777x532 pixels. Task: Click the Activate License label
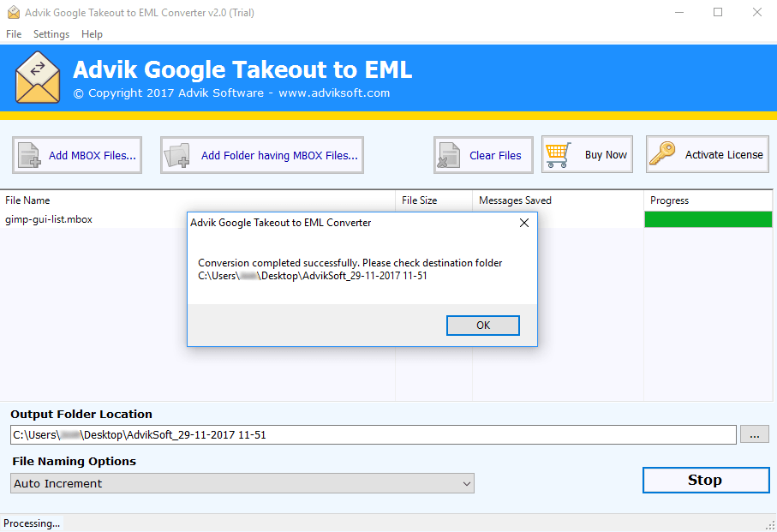click(x=724, y=154)
